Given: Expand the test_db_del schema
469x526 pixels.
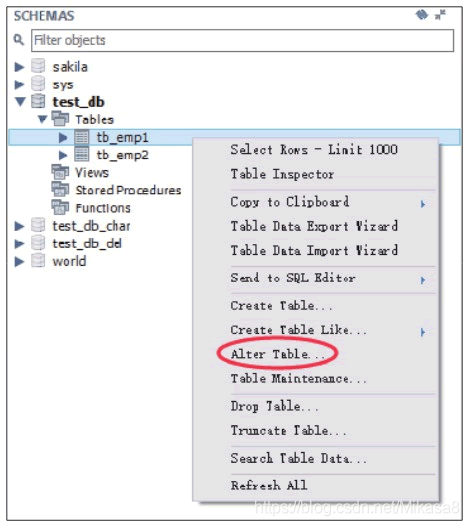Looking at the screenshot, I should [x=19, y=244].
